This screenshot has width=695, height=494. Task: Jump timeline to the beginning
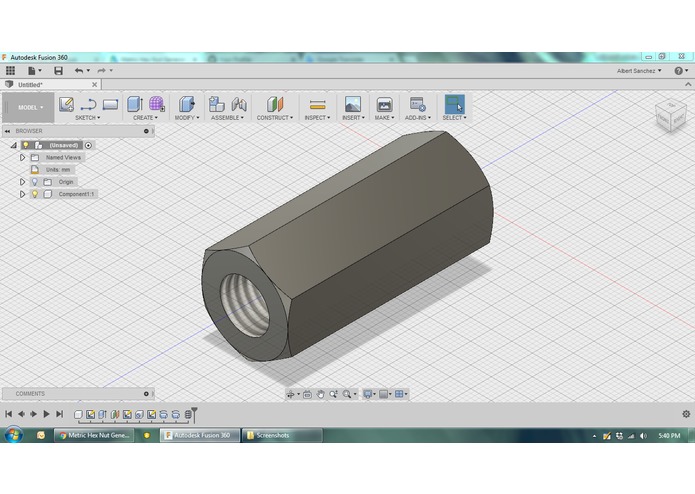8,414
